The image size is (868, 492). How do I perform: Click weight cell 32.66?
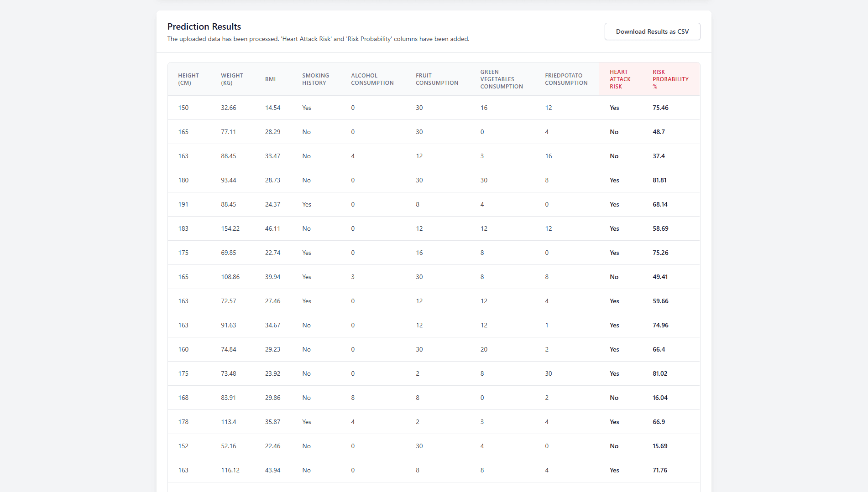tap(229, 108)
